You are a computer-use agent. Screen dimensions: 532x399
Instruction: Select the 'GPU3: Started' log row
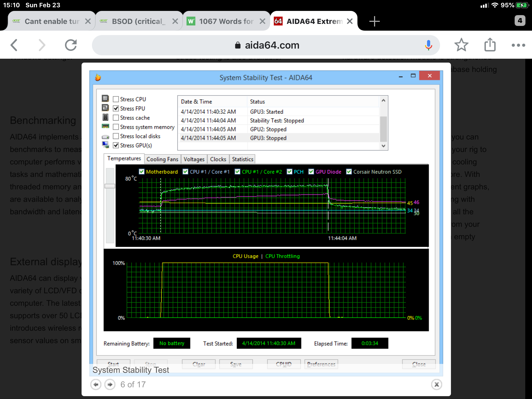click(x=278, y=112)
